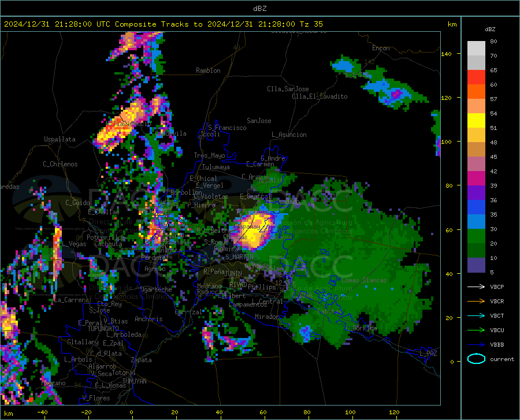This screenshot has width=520, height=420.
Task: Click the Uspallata place label
Action: (60, 139)
